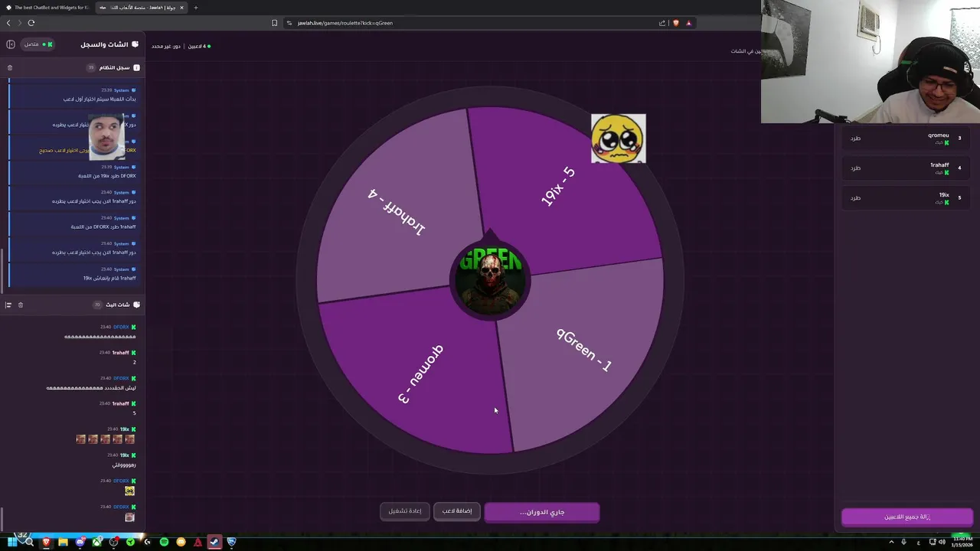Close the Jawlah tab

[x=181, y=8]
